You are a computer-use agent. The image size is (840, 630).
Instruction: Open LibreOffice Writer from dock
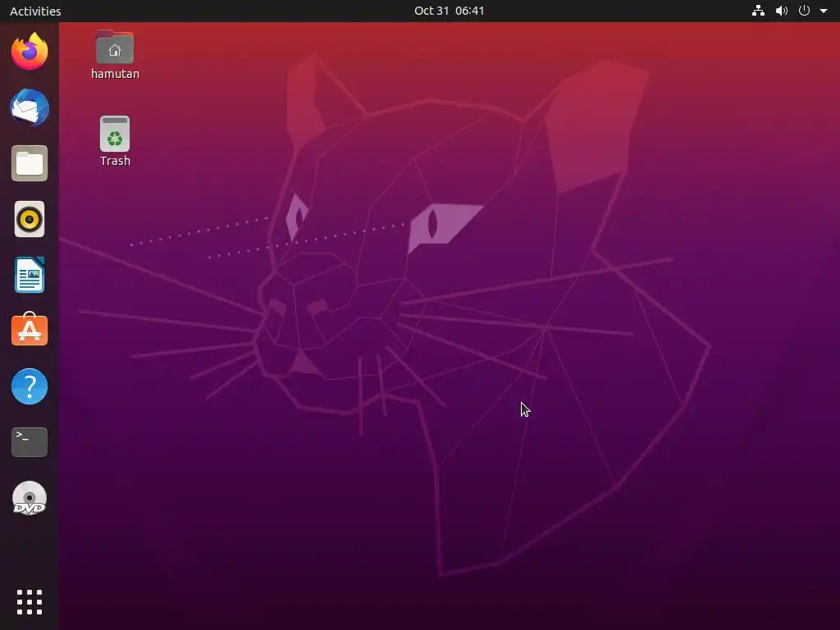[x=30, y=275]
